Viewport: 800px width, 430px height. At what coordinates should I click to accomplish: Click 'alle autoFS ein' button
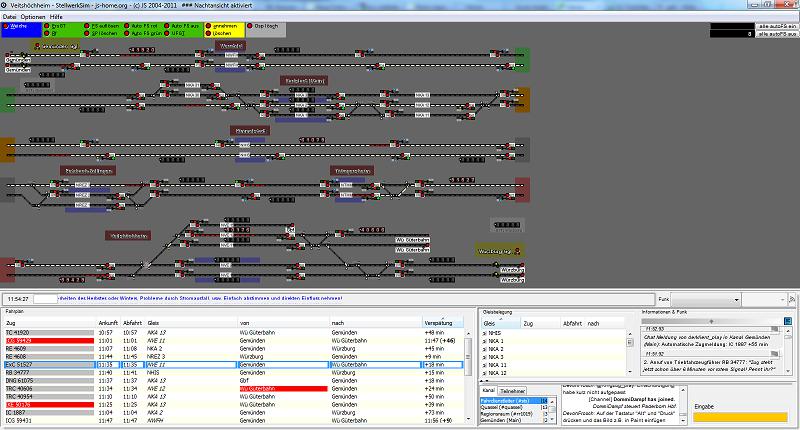777,26
